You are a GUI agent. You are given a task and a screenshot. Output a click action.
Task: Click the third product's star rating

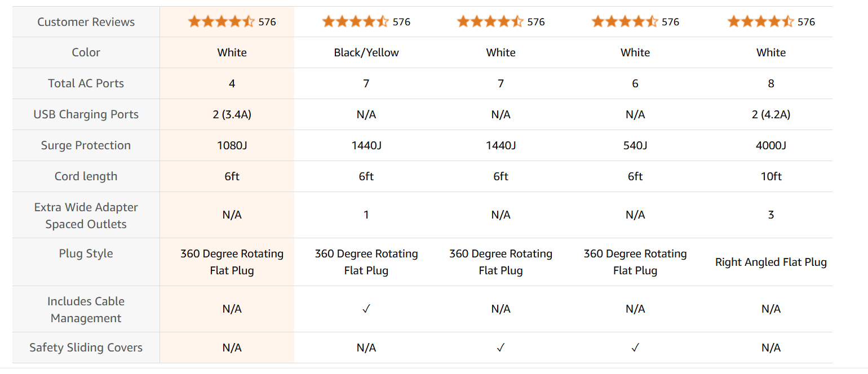(x=490, y=22)
